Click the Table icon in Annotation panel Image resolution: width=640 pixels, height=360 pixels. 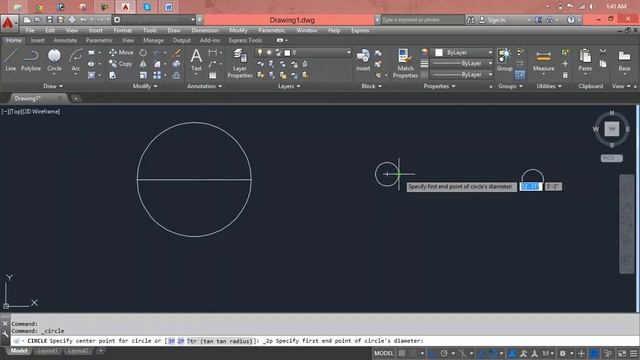(213, 75)
